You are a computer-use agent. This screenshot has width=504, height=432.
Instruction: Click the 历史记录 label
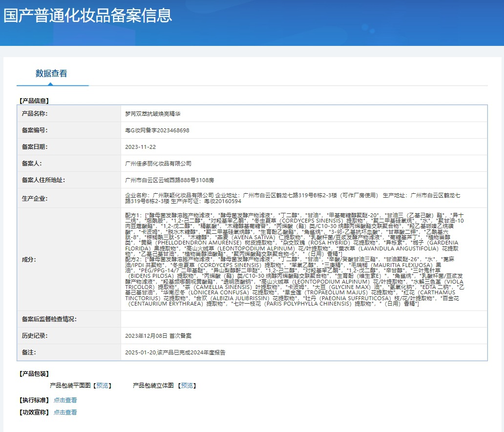35,336
